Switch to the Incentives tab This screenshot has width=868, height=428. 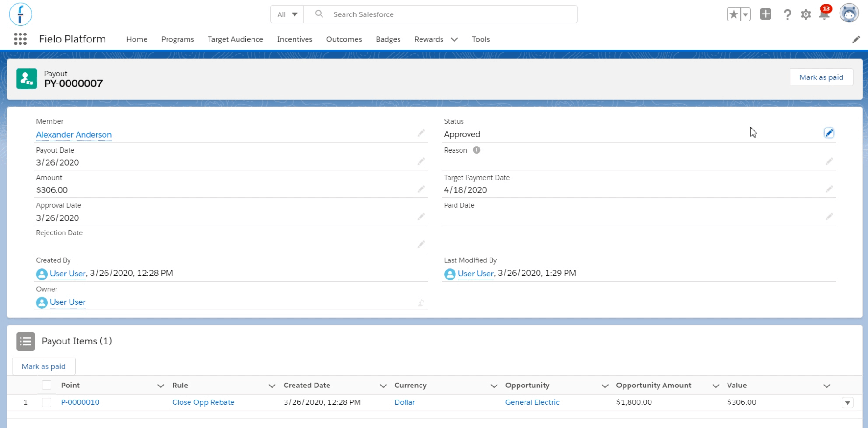(x=294, y=39)
